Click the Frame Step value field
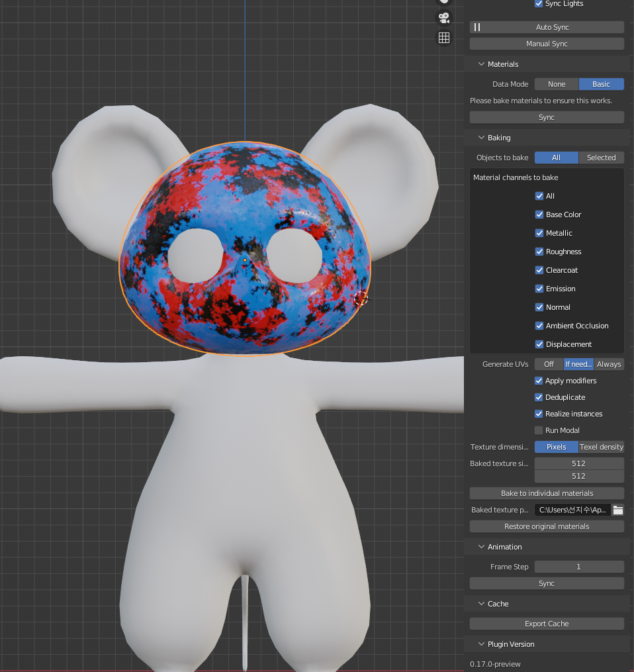This screenshot has height=672, width=634. (x=579, y=567)
